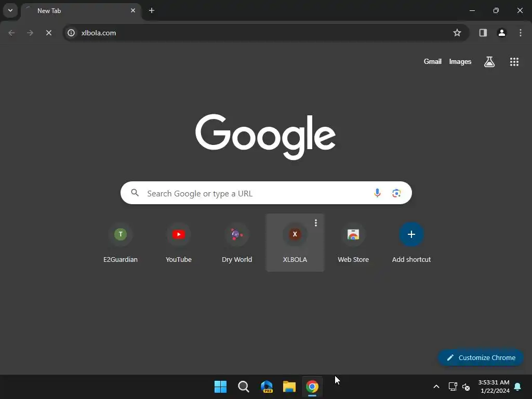Open the E2Guardian shortcut
Screen dimensions: 532x399
[121, 243]
